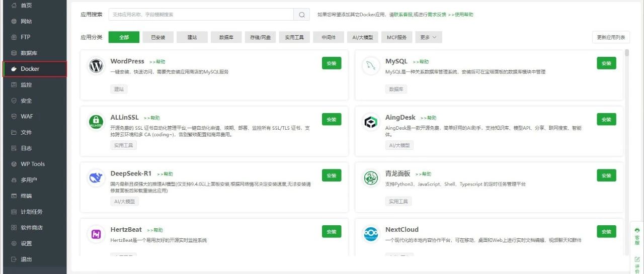Click the 设置 gear sidebar icon
The width and height of the screenshot is (644, 274).
(14, 243)
